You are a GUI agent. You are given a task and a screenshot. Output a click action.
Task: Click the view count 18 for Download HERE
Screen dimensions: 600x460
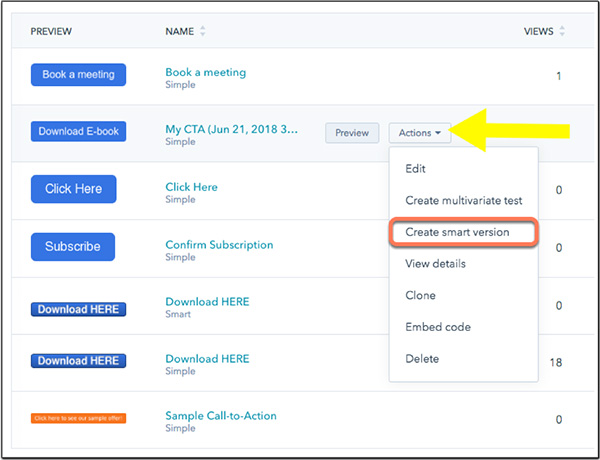click(556, 362)
